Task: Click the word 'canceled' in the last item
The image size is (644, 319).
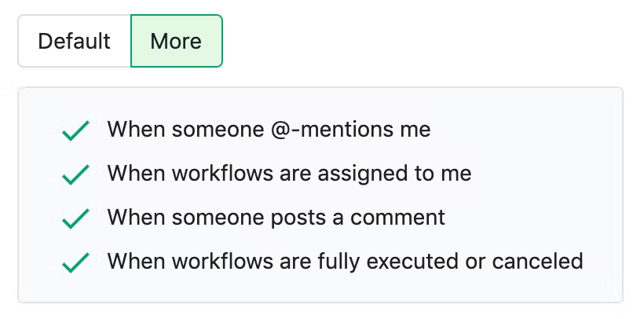Action: (x=538, y=261)
